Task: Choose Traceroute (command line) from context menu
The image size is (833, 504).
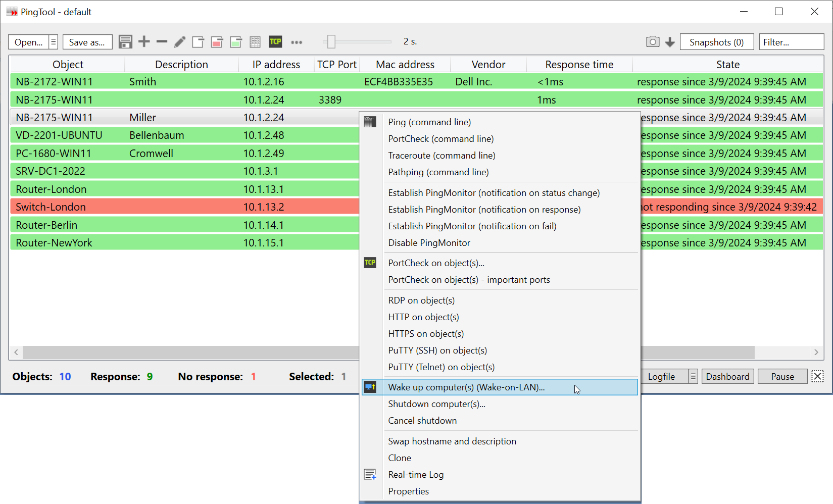Action: (x=442, y=156)
